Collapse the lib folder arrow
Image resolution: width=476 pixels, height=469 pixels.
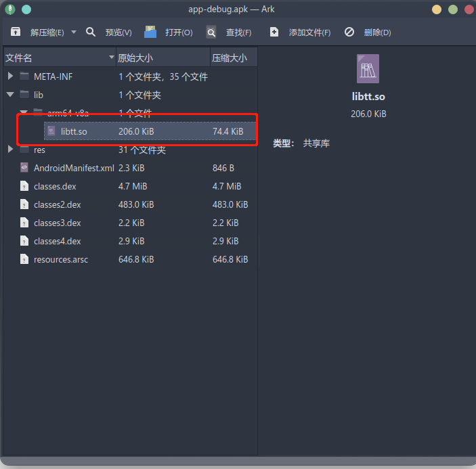click(10, 94)
